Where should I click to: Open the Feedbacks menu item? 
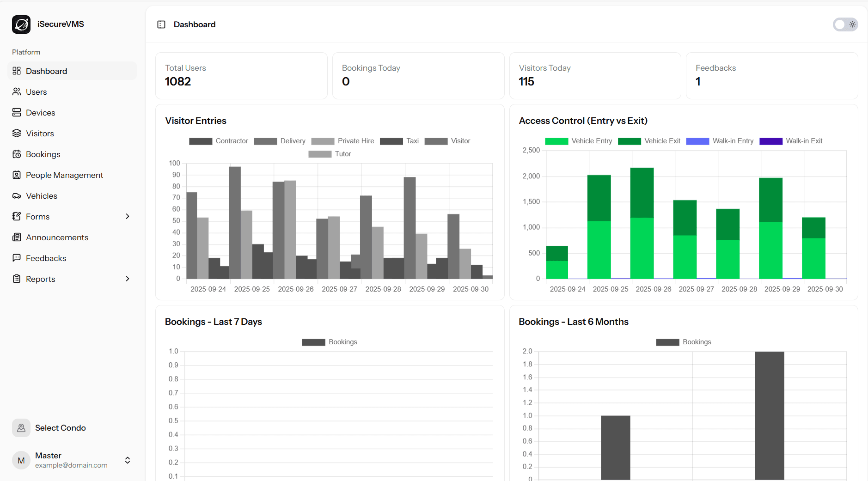pyautogui.click(x=46, y=258)
